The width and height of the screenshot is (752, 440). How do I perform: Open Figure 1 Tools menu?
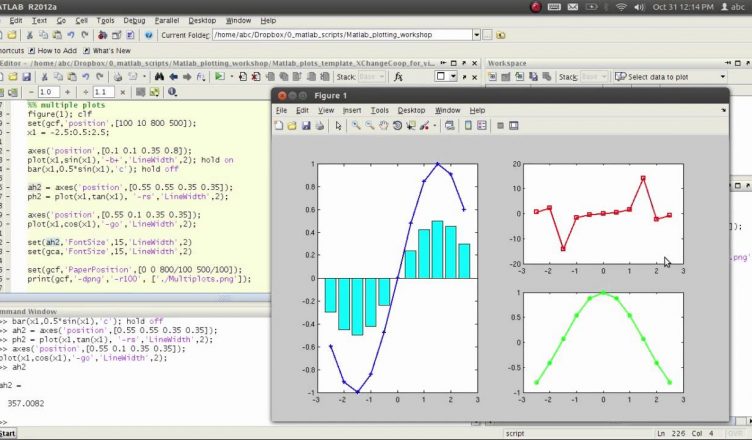379,110
